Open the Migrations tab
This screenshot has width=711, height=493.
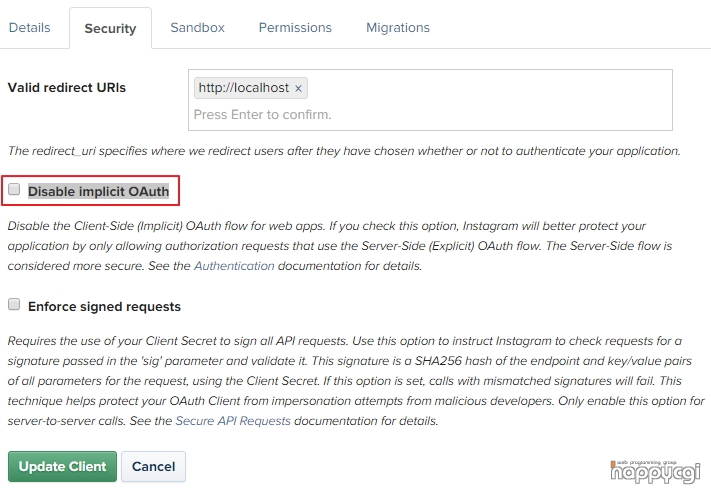click(398, 28)
